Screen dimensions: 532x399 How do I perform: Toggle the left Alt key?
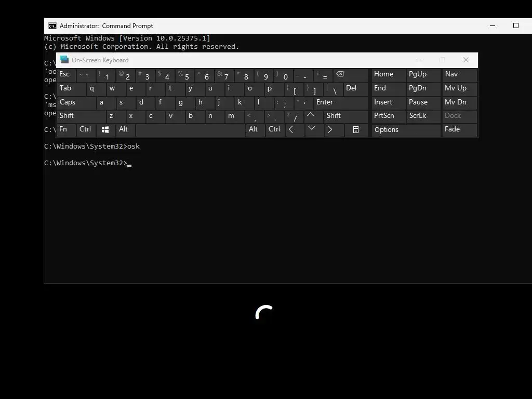click(125, 130)
